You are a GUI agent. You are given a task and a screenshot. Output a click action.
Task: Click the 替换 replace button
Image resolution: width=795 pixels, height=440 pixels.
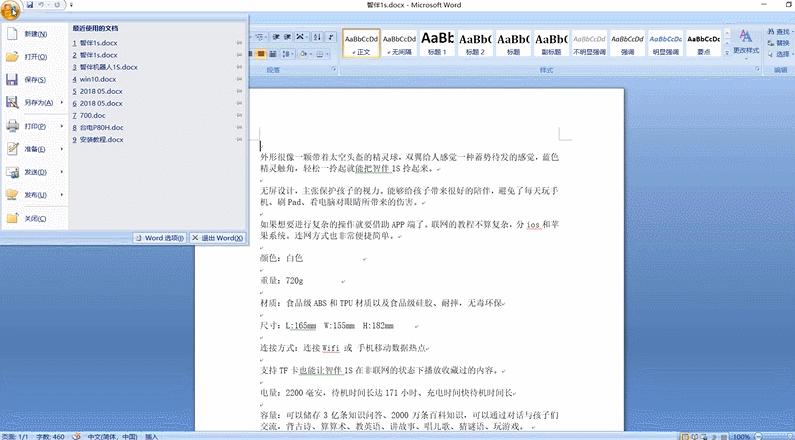pyautogui.click(x=779, y=43)
